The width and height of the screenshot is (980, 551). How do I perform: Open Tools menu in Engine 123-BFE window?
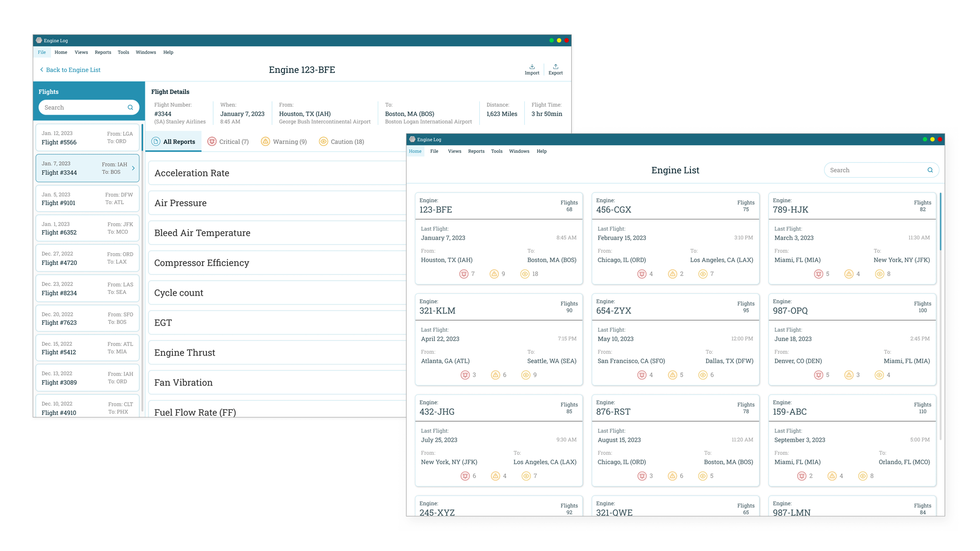[123, 52]
